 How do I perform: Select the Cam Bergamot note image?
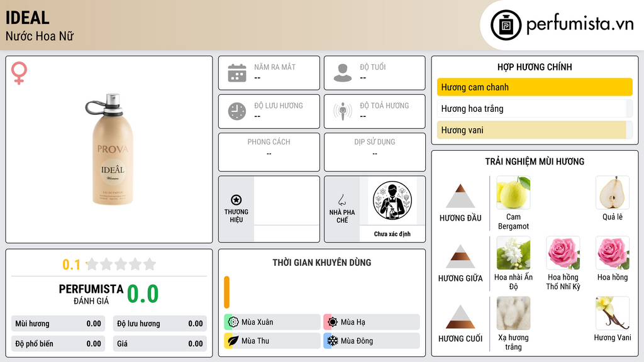coord(513,192)
